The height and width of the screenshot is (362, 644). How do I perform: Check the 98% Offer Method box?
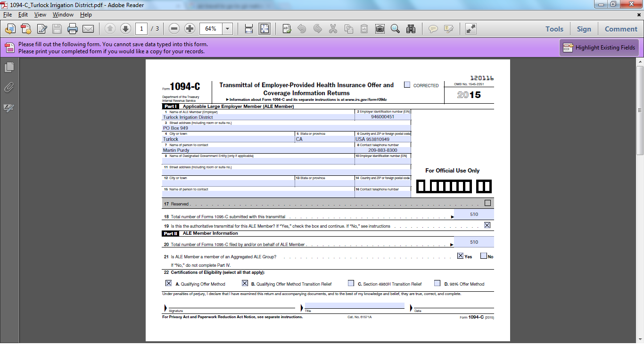point(437,283)
